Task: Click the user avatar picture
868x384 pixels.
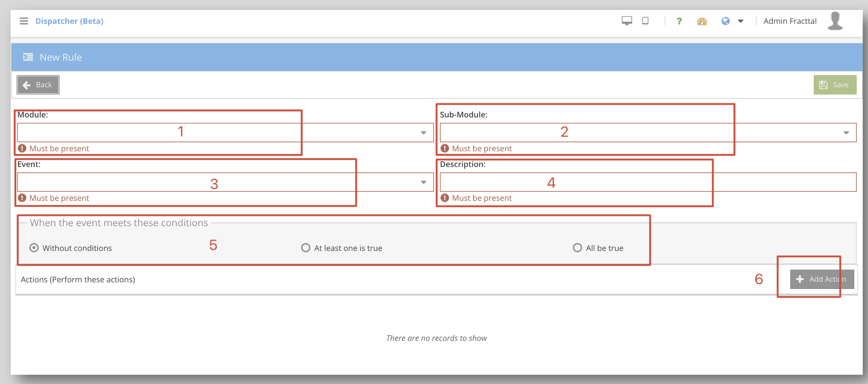Action: (x=835, y=21)
